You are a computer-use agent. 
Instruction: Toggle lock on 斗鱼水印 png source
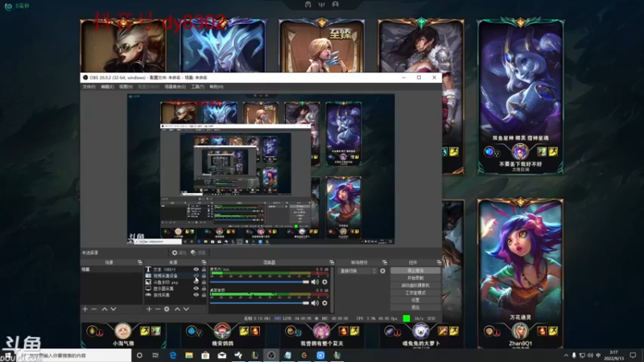pos(204,282)
